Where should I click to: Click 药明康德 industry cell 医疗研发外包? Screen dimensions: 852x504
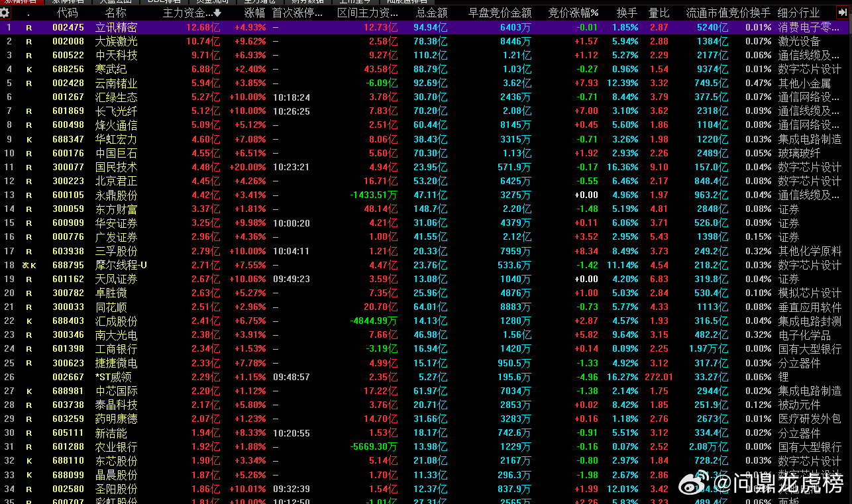pyautogui.click(x=810, y=419)
